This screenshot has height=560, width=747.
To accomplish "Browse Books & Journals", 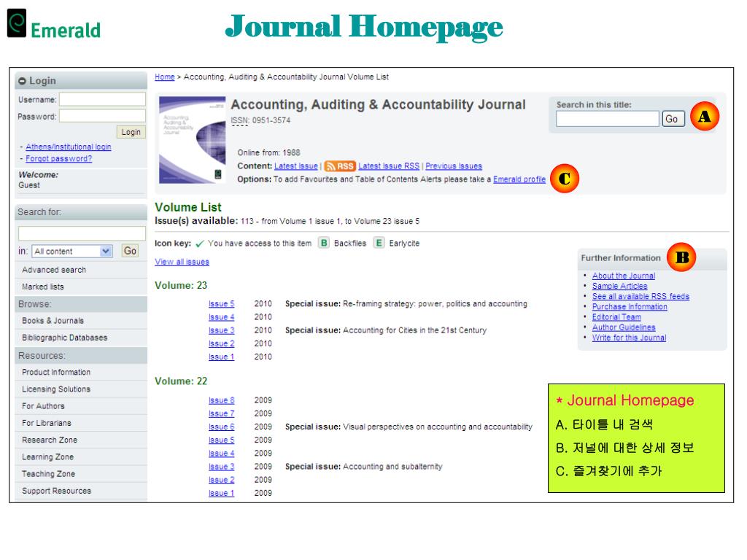I will pos(53,321).
